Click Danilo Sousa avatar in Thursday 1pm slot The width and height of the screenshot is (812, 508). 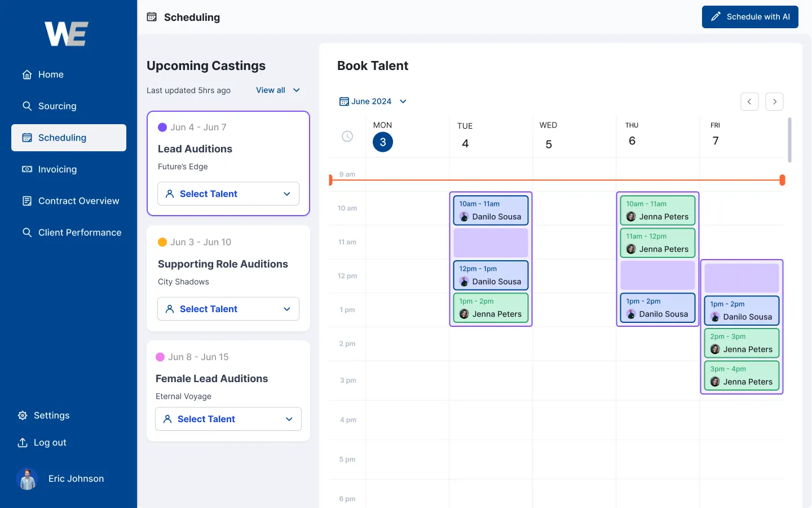(631, 314)
